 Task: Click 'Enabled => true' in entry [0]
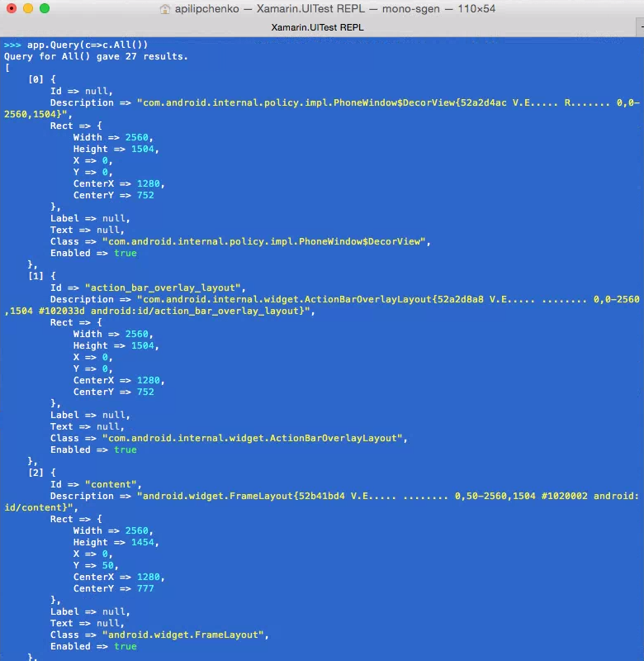(x=93, y=253)
